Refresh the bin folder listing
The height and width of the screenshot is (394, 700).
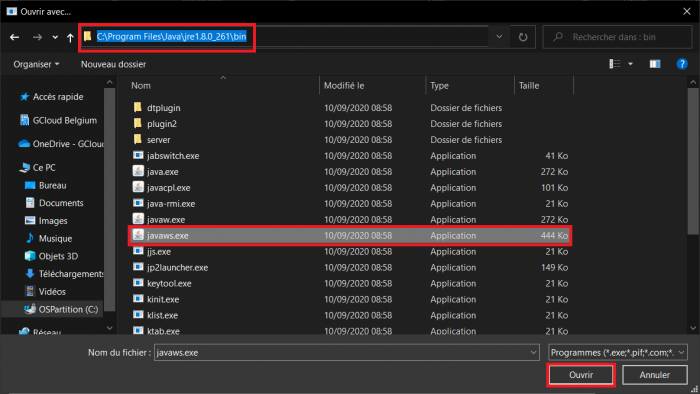523,37
